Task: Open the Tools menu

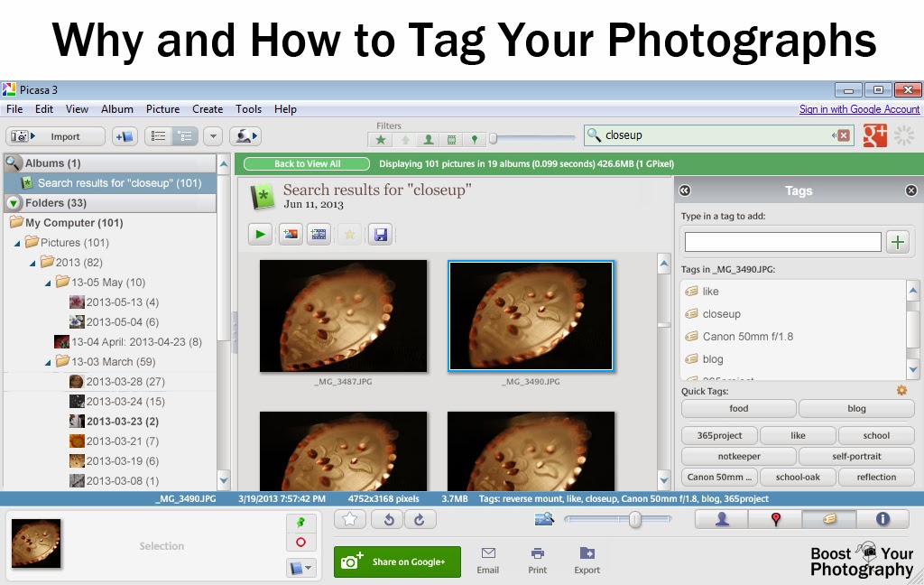Action: tap(249, 108)
